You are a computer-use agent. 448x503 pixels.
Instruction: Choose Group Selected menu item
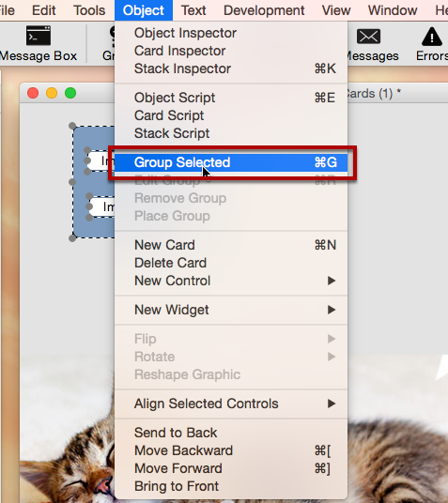pyautogui.click(x=231, y=162)
